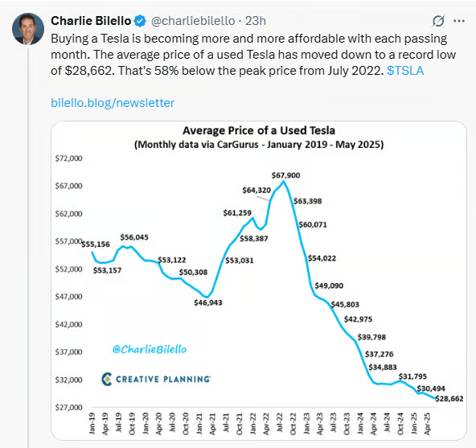Click the Jul-22 axis label
Image resolution: width=476 pixels, height=448 pixels.
coord(280,422)
